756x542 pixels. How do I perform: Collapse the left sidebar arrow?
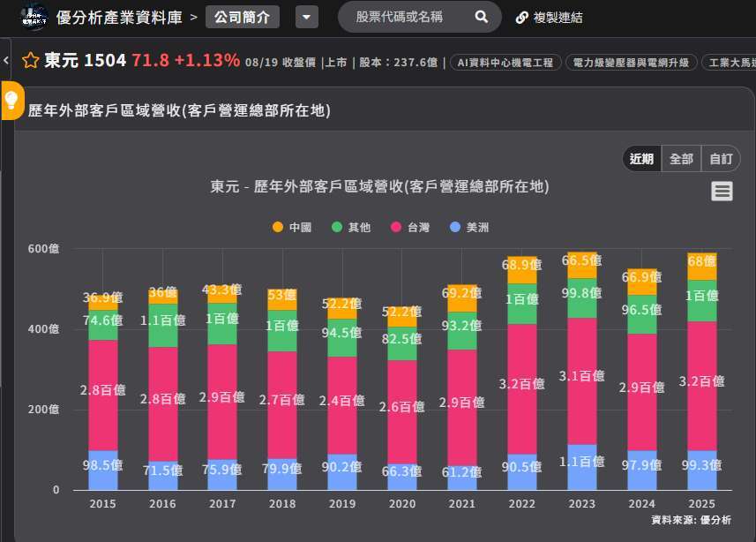tap(6, 61)
